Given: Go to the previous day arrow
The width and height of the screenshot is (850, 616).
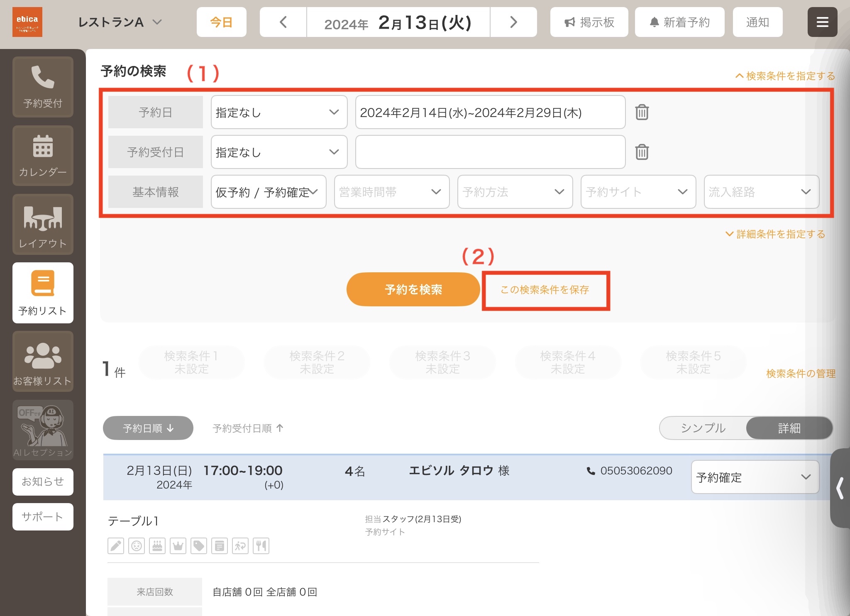Looking at the screenshot, I should pos(283,22).
